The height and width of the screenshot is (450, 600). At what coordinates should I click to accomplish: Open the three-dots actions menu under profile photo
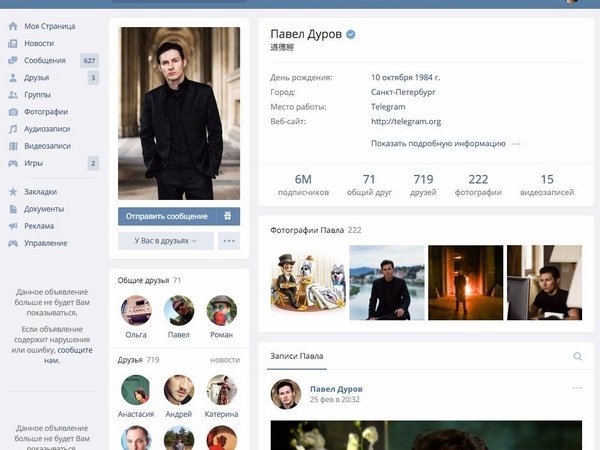tap(229, 241)
